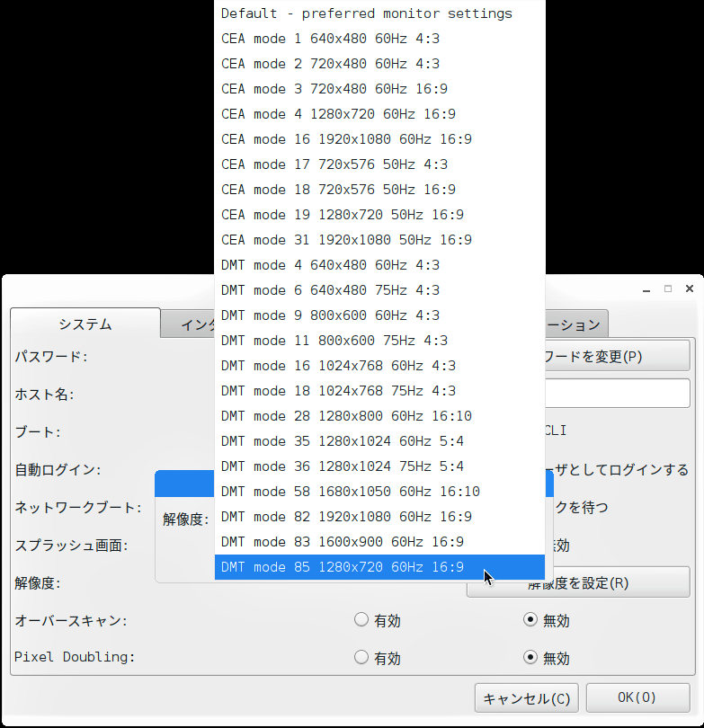Choose CEA mode 17 720x576 4:3

(379, 164)
